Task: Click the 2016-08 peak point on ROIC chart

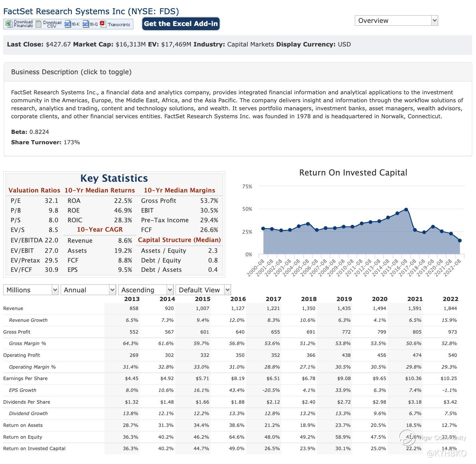Action: click(x=406, y=209)
